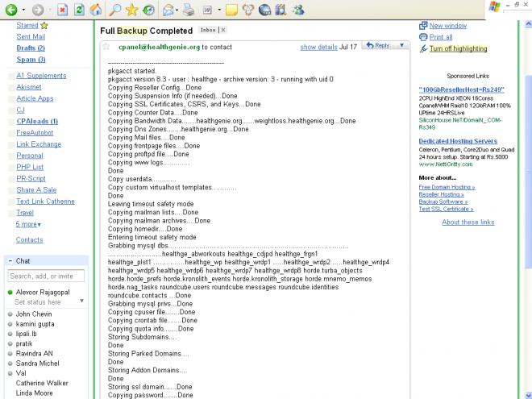The height and width of the screenshot is (399, 532).
Task: Click the color box beside the CJ label
Action: [x=10, y=110]
